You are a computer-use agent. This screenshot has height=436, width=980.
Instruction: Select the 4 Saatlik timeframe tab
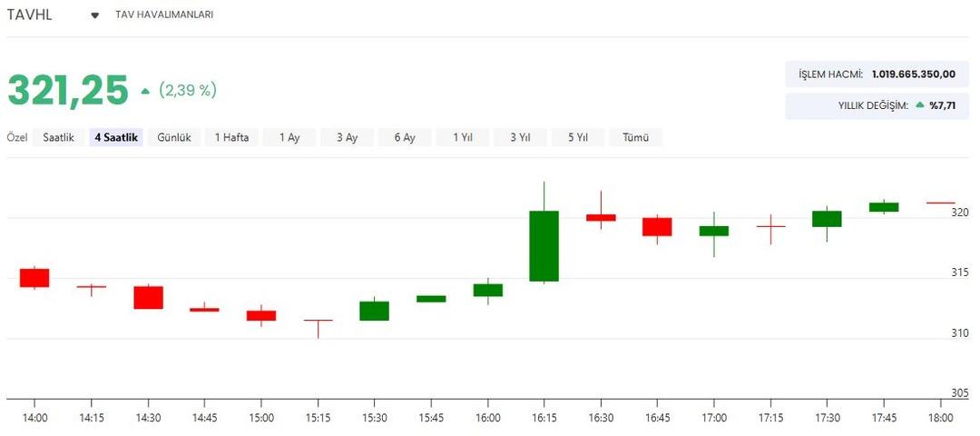coord(115,137)
